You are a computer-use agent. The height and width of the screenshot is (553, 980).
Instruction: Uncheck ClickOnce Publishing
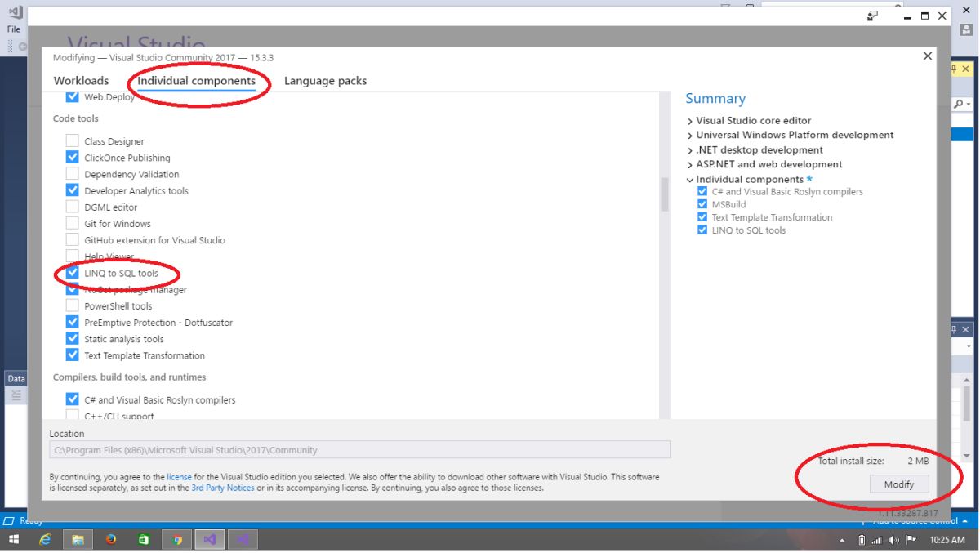[x=73, y=158]
